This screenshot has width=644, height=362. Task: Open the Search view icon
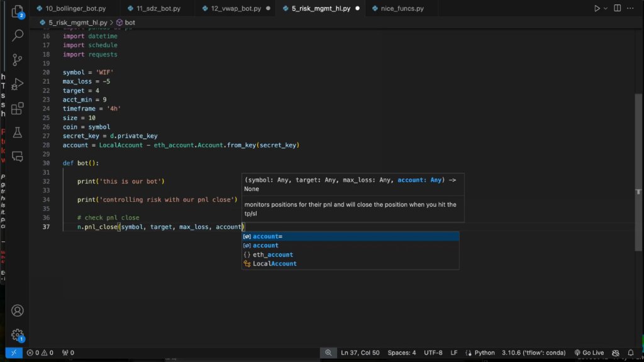[17, 35]
